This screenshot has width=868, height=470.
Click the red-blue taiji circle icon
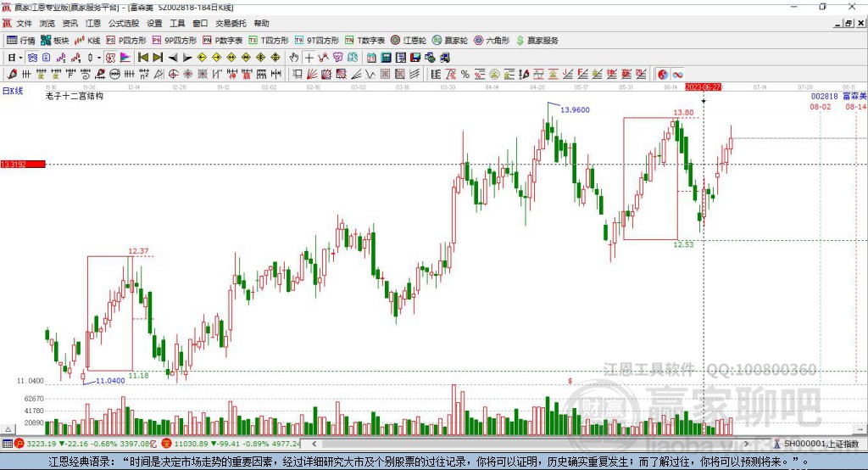pyautogui.click(x=663, y=75)
